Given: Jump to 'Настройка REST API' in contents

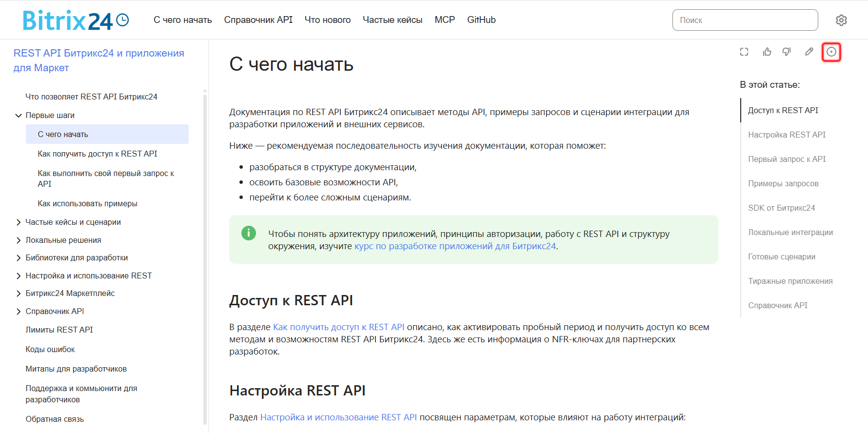Looking at the screenshot, I should coord(787,135).
